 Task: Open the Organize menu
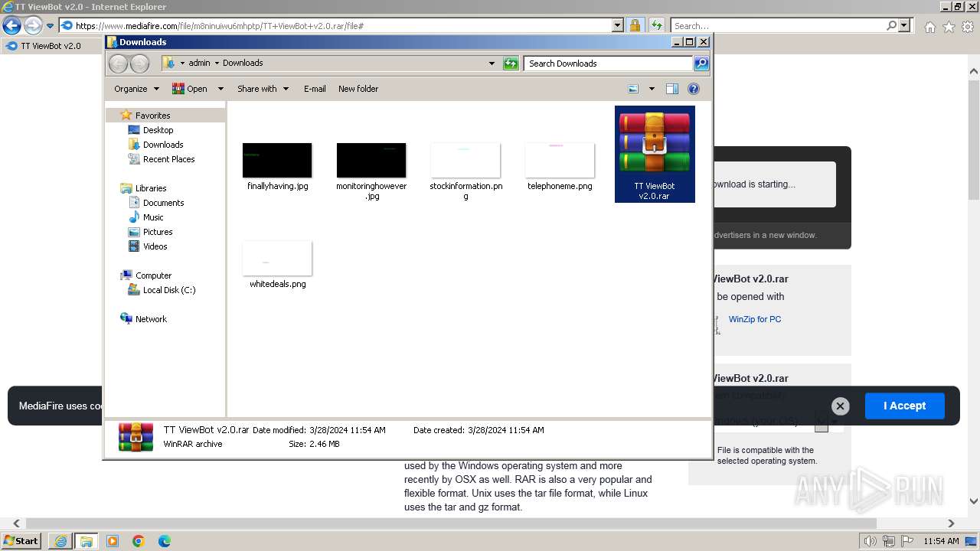point(136,89)
